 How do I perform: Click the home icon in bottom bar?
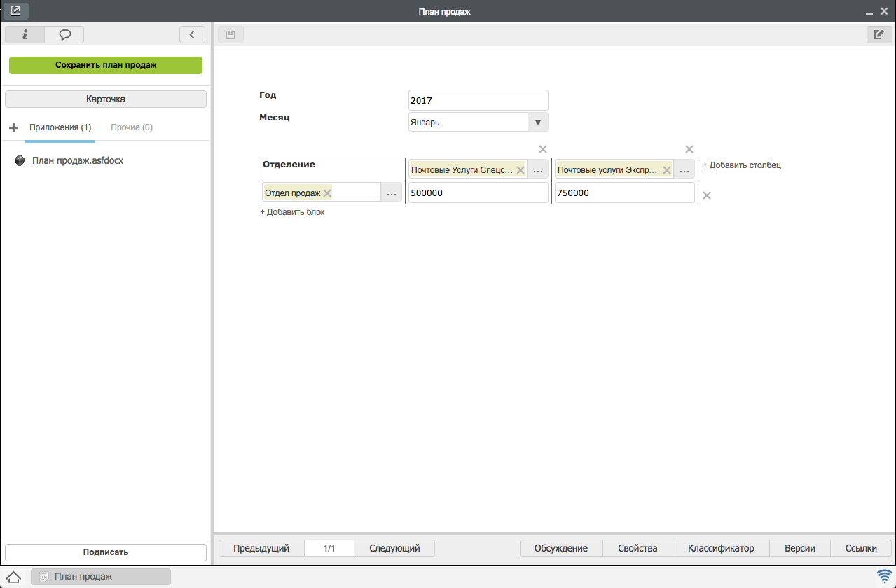click(13, 577)
